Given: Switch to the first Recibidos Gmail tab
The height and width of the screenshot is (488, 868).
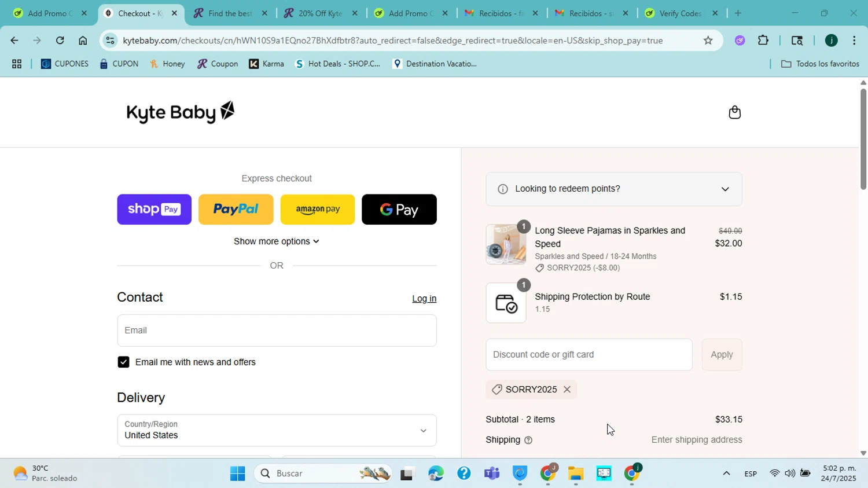Looking at the screenshot, I should point(501,13).
